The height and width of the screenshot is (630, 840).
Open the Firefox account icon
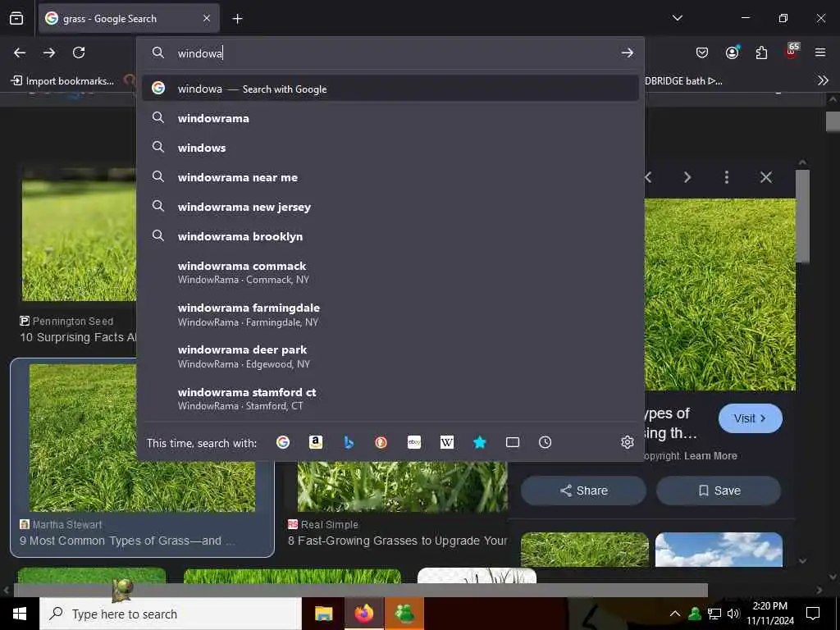click(x=732, y=52)
